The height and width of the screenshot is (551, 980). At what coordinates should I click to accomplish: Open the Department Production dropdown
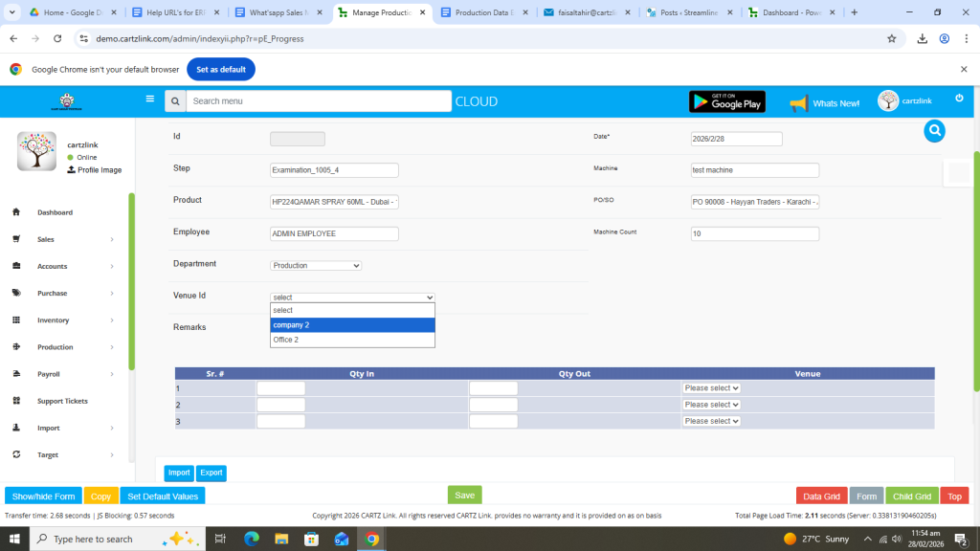pos(316,265)
